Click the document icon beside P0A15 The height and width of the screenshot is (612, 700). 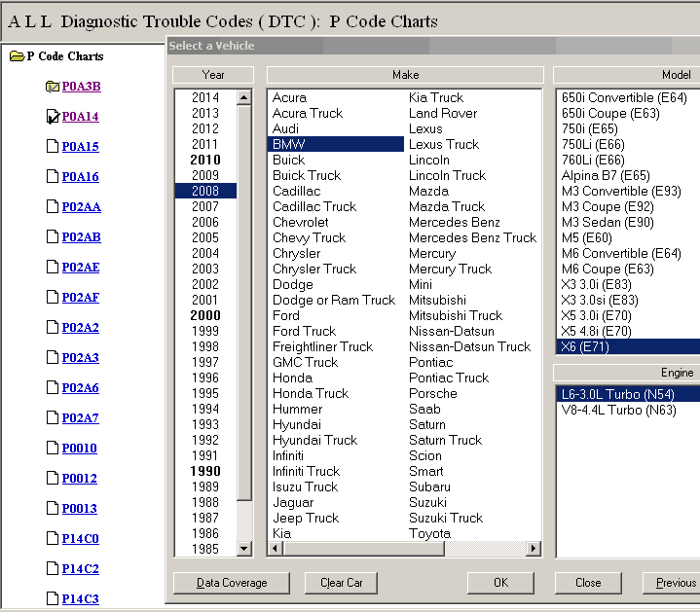(53, 146)
